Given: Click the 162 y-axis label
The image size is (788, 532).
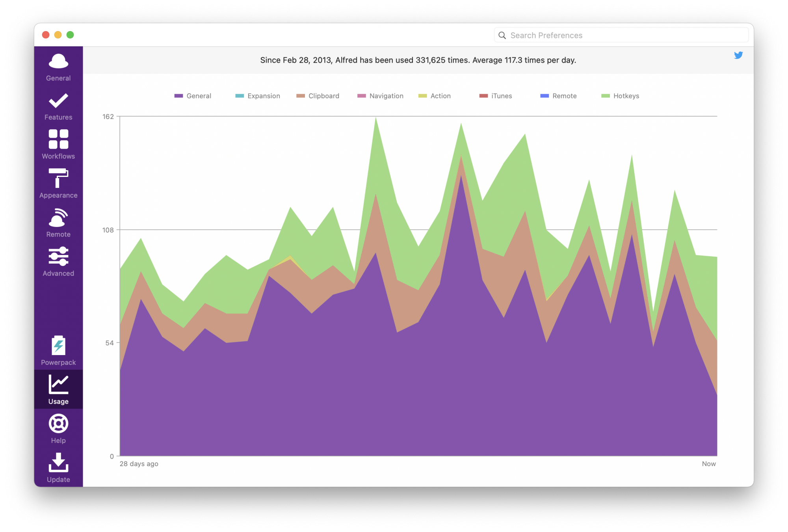Looking at the screenshot, I should 108,117.
